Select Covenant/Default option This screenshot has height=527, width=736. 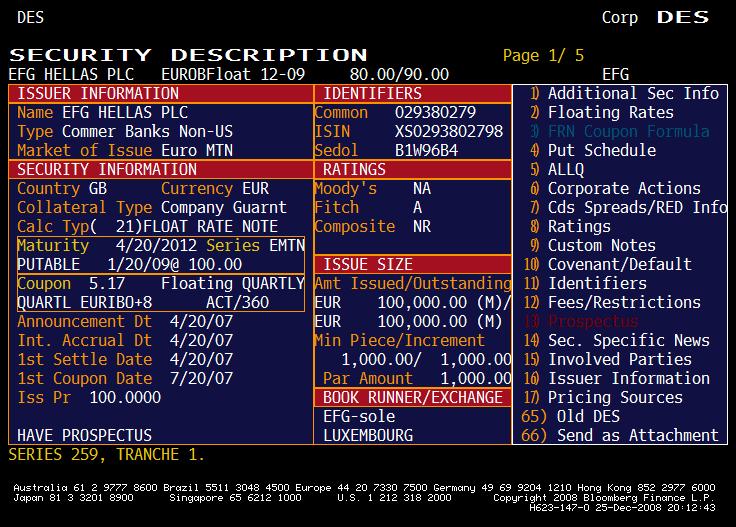(608, 264)
